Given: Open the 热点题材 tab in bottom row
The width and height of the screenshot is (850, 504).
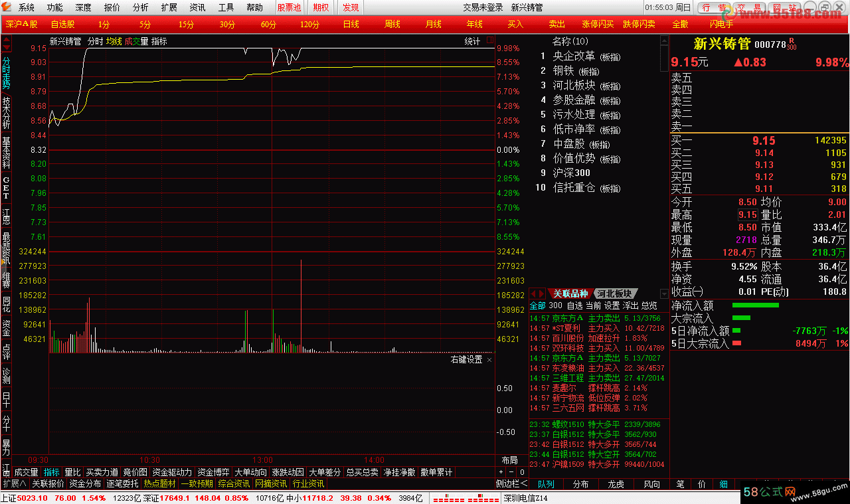Looking at the screenshot, I should 160,483.
